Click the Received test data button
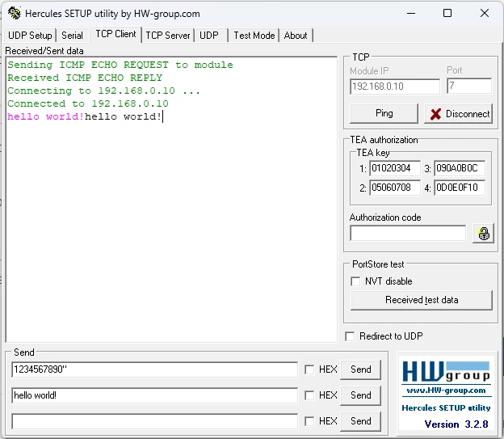 coord(422,300)
